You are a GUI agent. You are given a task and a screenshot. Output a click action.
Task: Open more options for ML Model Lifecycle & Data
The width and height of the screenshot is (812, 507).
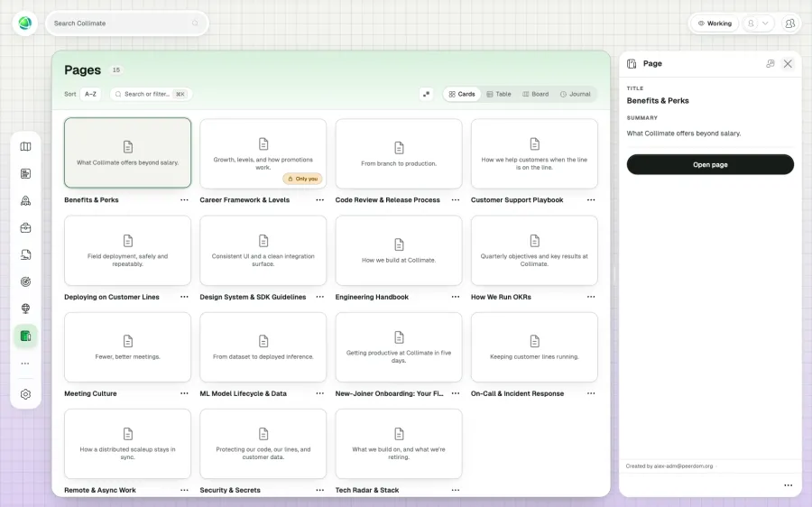[320, 393]
